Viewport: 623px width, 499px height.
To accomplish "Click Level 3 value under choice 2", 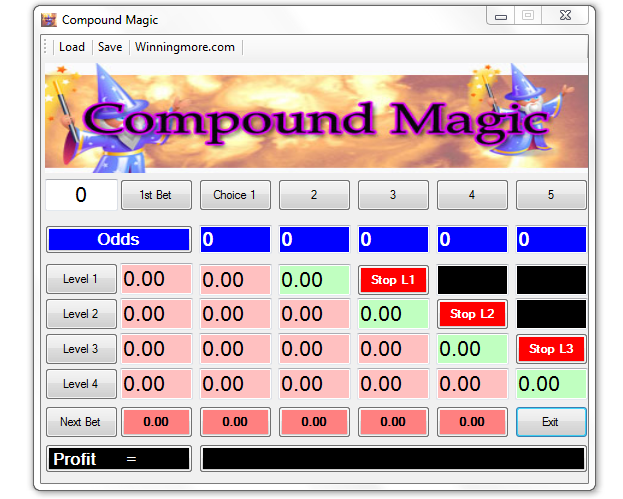I will (314, 349).
